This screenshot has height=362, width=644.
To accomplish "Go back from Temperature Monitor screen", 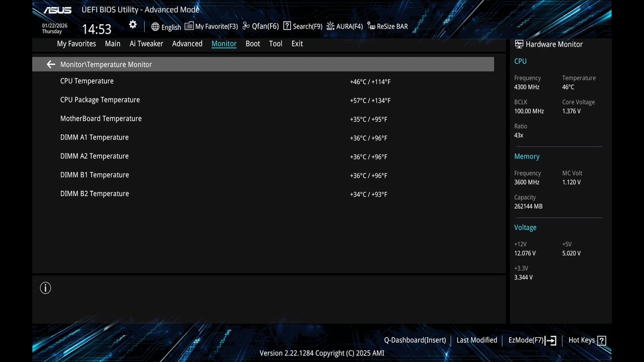I will tap(51, 64).
